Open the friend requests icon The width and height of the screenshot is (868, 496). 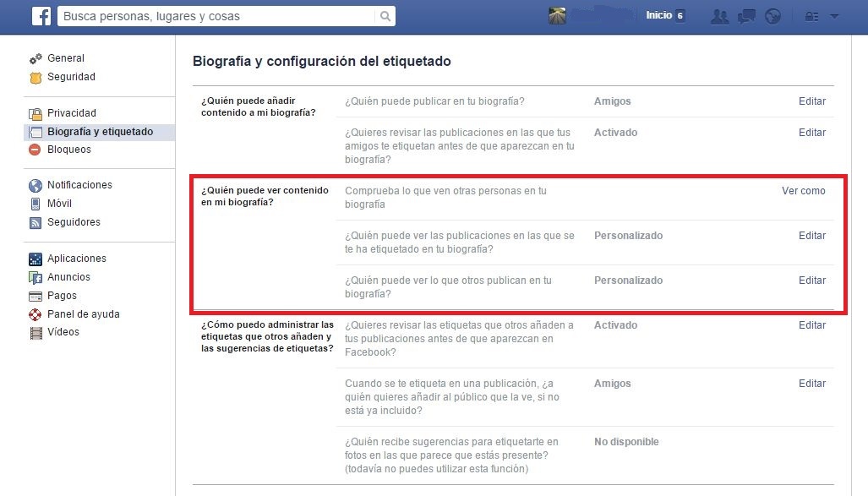click(x=719, y=16)
